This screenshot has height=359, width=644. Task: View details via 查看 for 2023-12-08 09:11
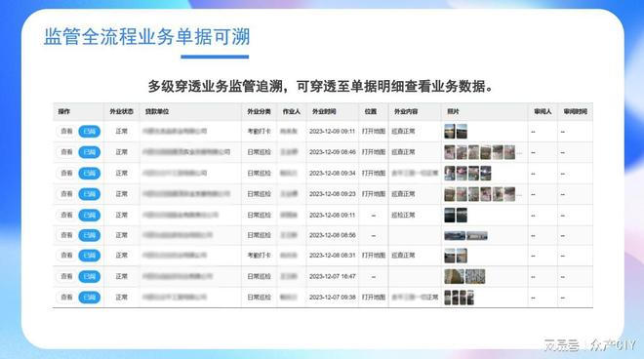66,215
